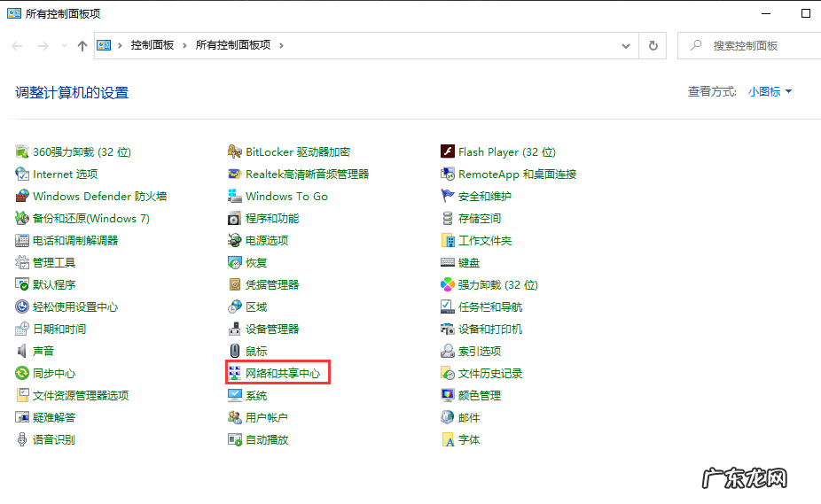
Task: Expand the chevron after 控制面板 breadcrumb
Action: 184,45
